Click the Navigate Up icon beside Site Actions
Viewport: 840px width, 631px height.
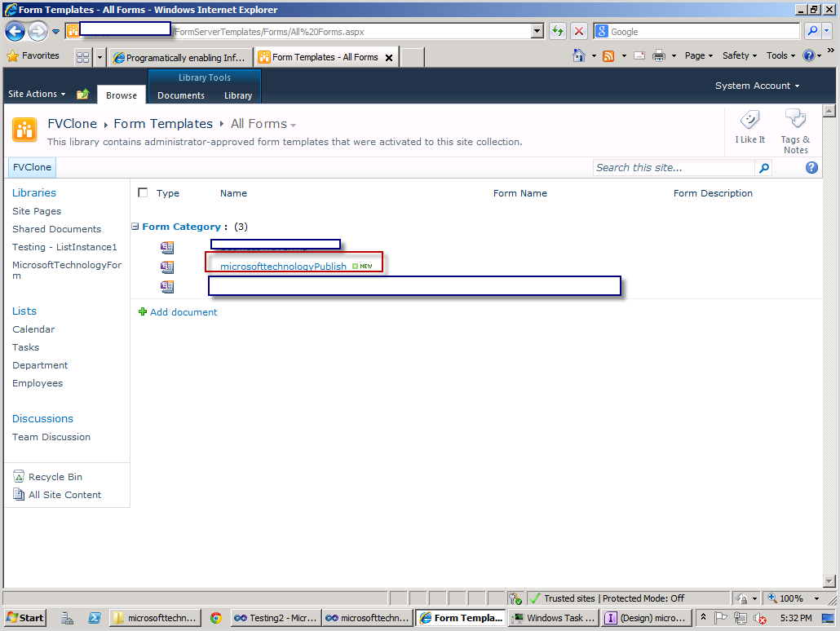tap(82, 94)
